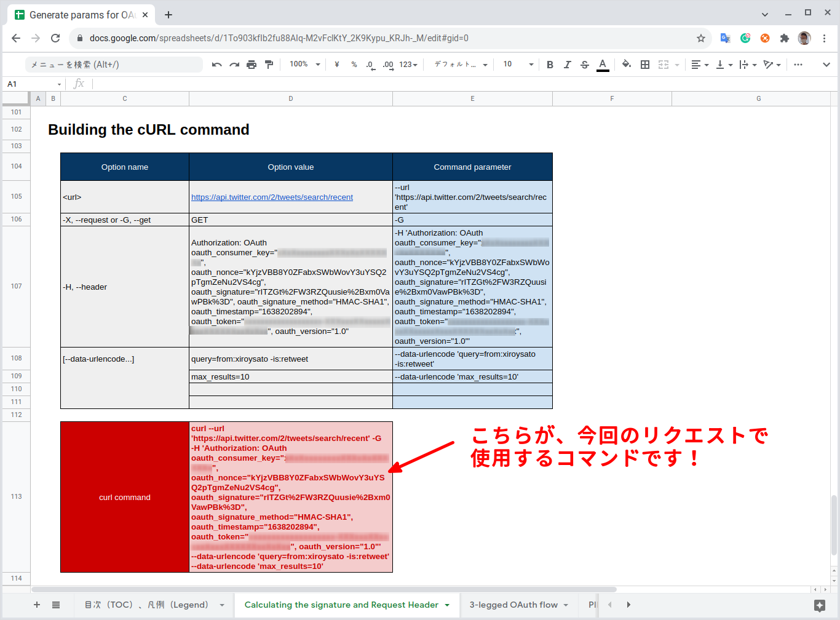840x620 pixels.
Task: Open the font size dropdown
Action: 515,64
